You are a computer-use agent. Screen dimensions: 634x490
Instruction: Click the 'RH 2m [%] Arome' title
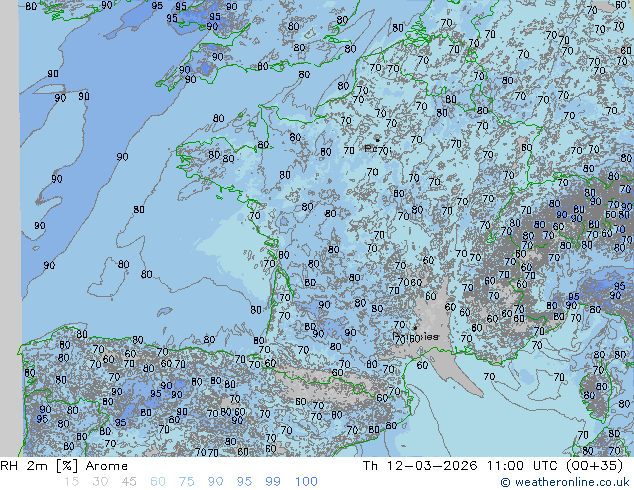64,466
